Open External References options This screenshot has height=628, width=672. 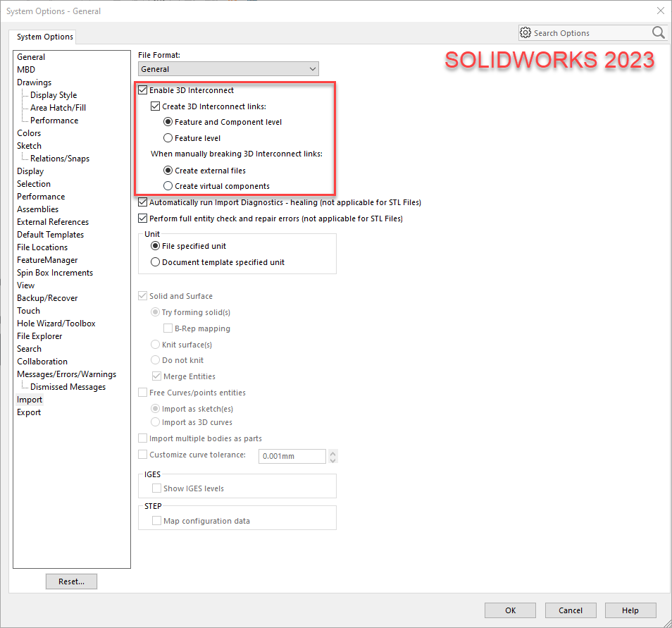click(53, 222)
